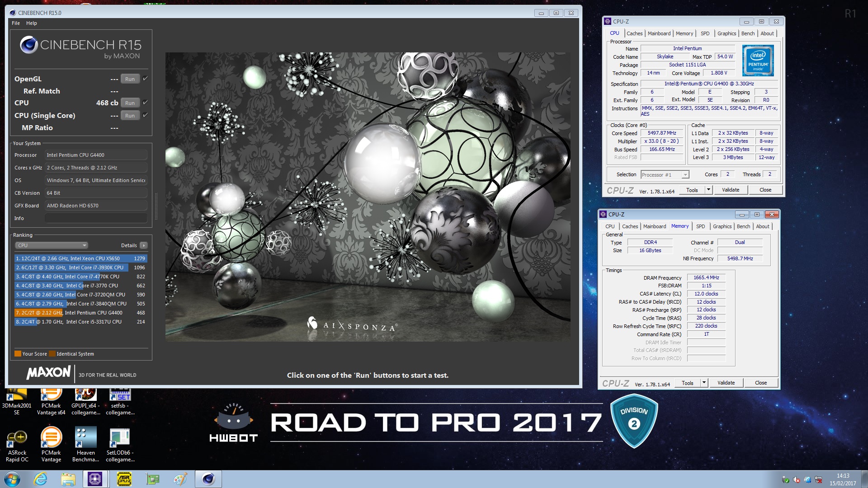Switch to CPU tab in lower CPU-Z
868x488 pixels.
610,226
